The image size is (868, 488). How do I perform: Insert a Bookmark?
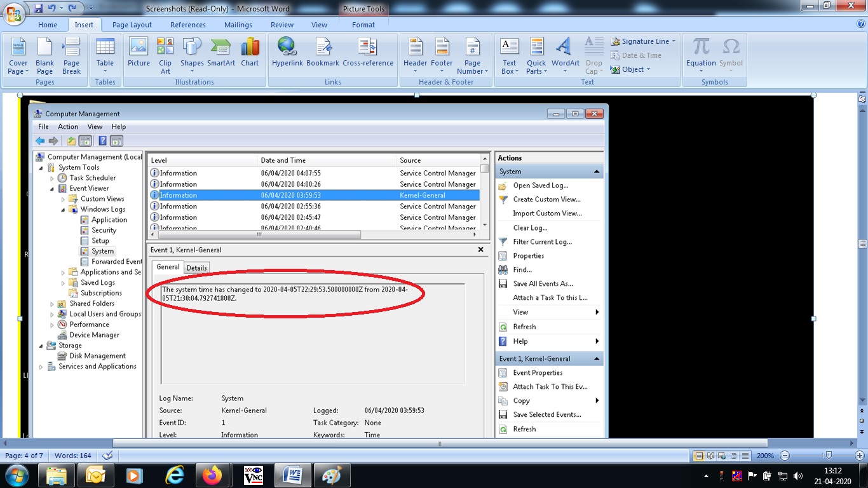tap(323, 52)
